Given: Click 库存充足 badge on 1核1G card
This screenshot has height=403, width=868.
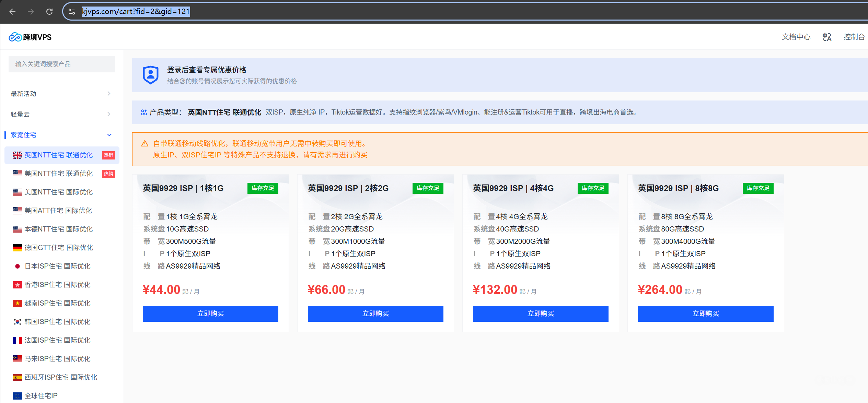Looking at the screenshot, I should [263, 188].
